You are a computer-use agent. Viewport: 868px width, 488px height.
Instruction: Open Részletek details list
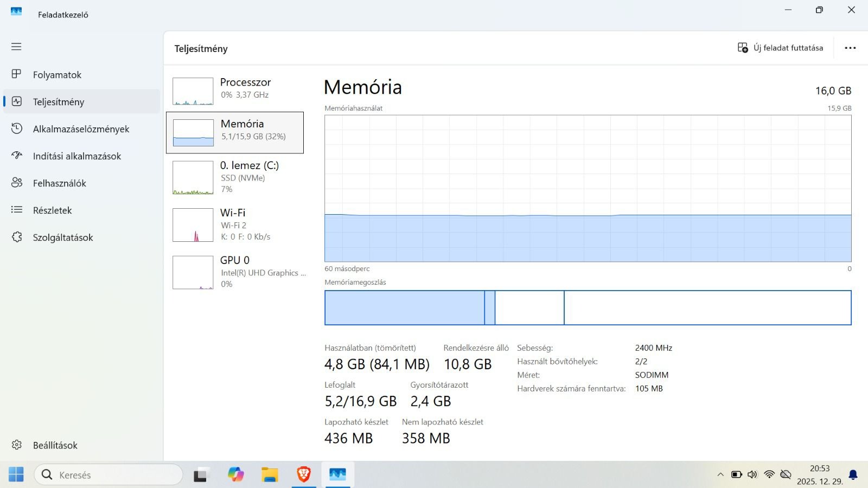tap(52, 210)
